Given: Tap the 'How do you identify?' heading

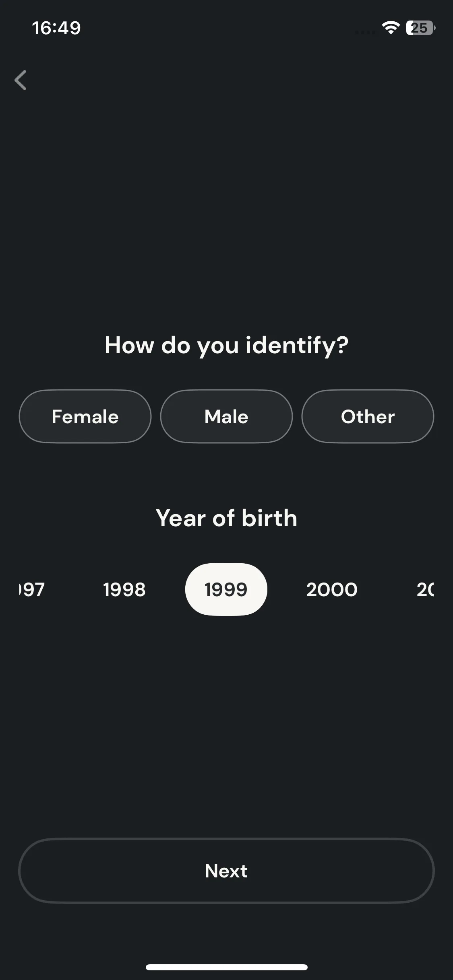Looking at the screenshot, I should pyautogui.click(x=226, y=345).
